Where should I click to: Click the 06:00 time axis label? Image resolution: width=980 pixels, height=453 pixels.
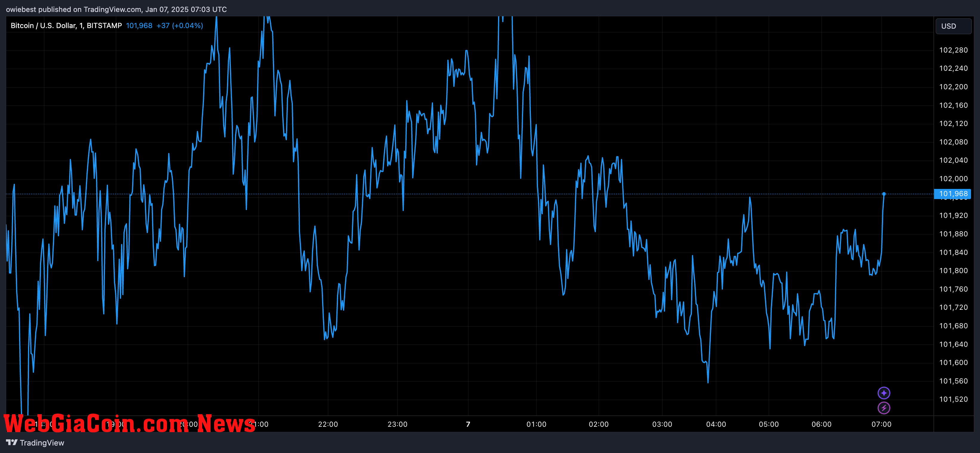[821, 424]
